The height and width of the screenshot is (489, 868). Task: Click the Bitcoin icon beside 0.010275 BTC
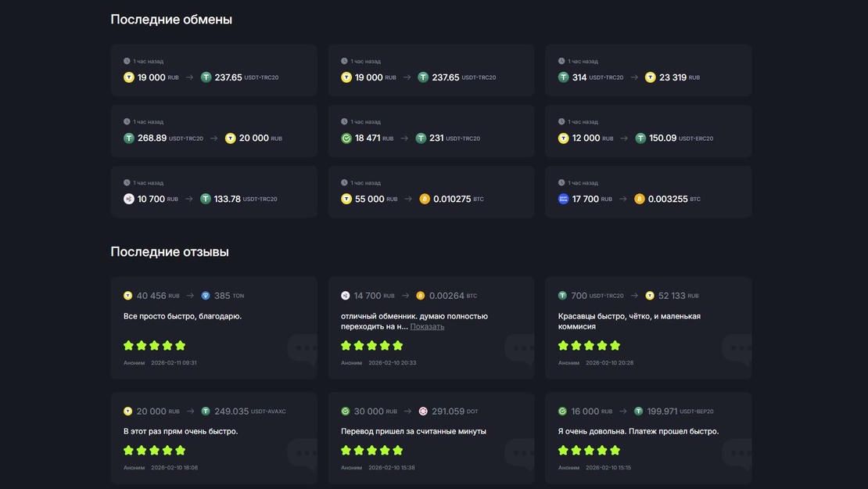click(x=425, y=199)
